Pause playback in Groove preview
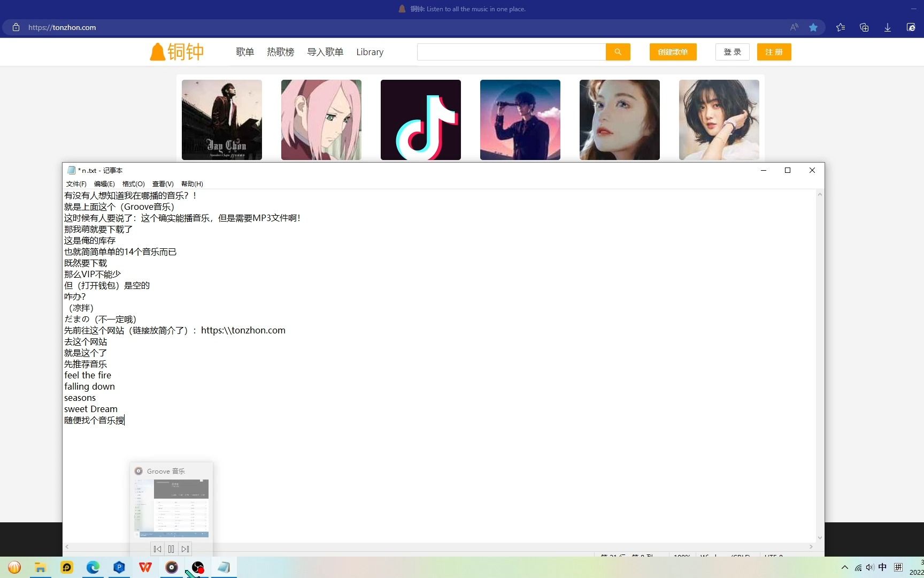Viewport: 924px width, 578px height. [x=171, y=549]
